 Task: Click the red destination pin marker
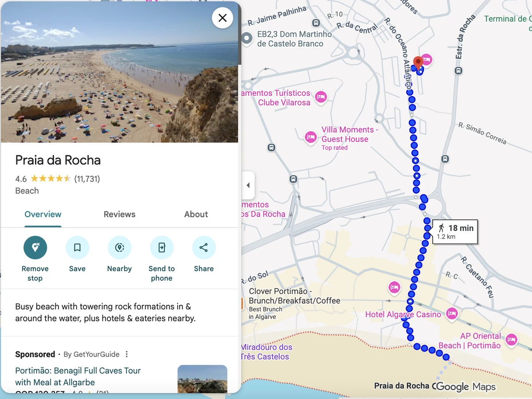point(418,62)
